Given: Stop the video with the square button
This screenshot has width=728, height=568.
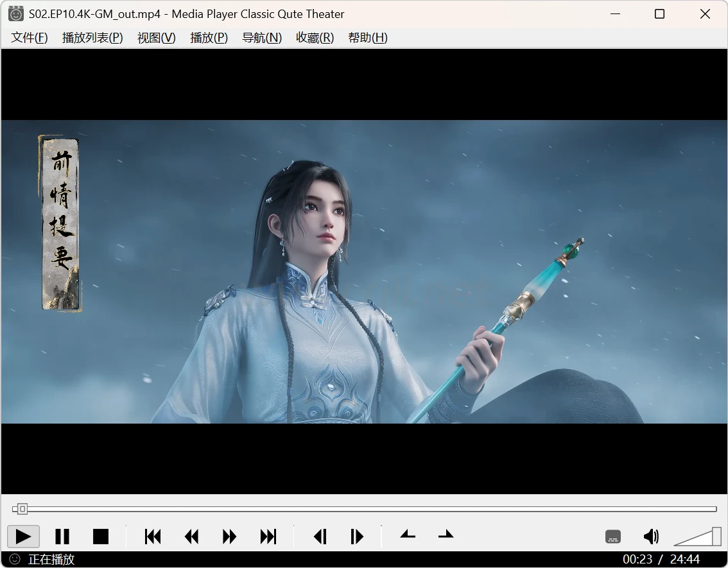Looking at the screenshot, I should (x=101, y=537).
